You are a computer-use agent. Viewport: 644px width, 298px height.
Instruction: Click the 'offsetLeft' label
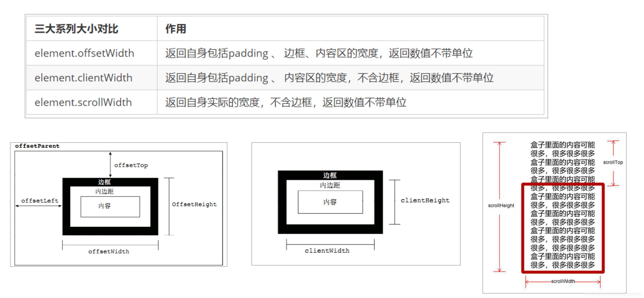39,201
